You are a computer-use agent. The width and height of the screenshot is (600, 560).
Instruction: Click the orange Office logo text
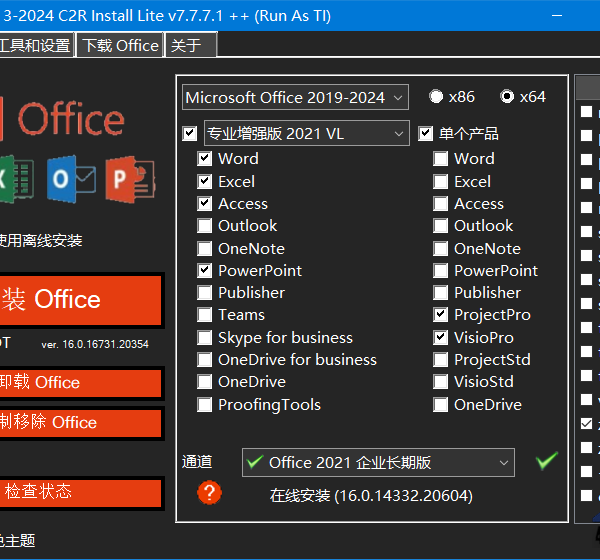pos(70,120)
